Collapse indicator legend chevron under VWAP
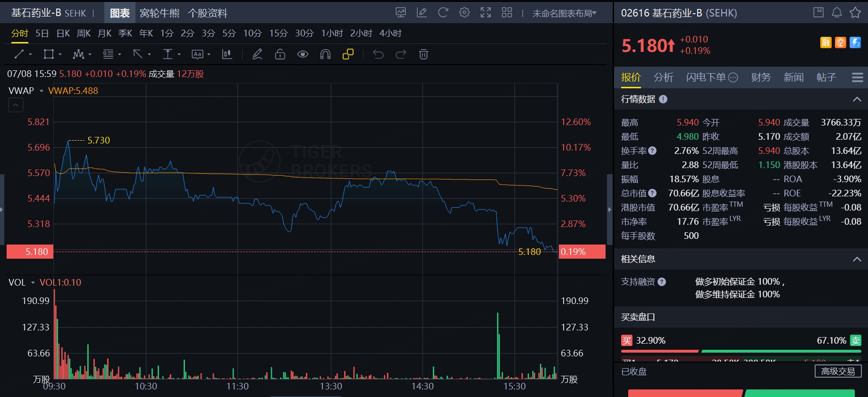Image resolution: width=868 pixels, height=397 pixels. coord(16,105)
